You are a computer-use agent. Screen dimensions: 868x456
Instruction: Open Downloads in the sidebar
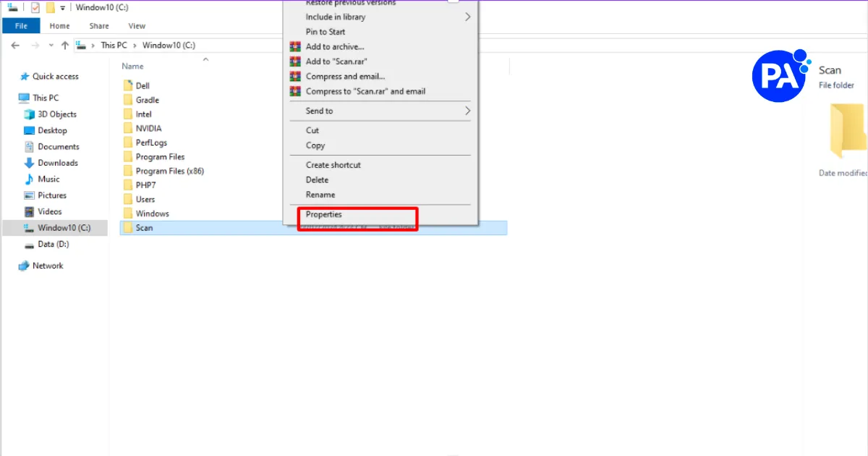click(x=51, y=163)
